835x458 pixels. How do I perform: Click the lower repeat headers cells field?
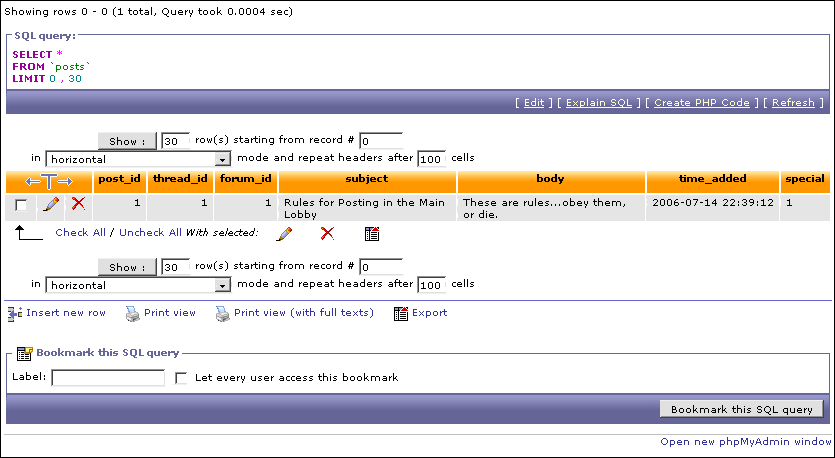tap(432, 285)
